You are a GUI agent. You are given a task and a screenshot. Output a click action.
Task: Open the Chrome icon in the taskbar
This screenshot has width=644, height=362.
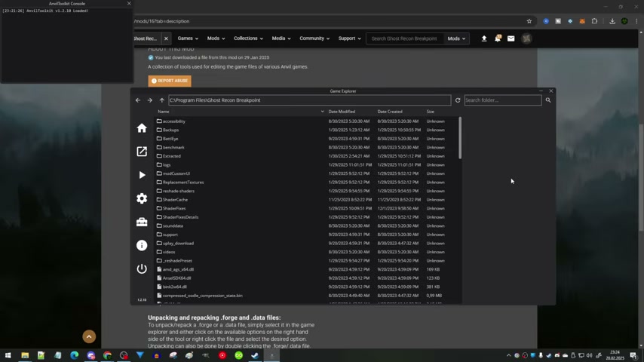(107, 355)
